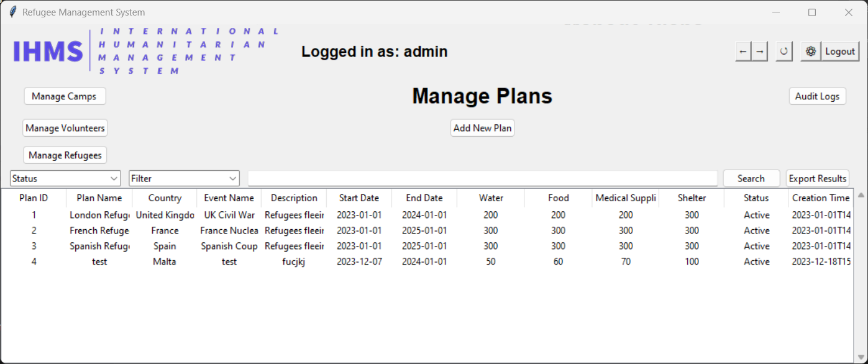Click Plan ID 2 cell
Image resolution: width=868 pixels, height=364 pixels.
(x=34, y=230)
